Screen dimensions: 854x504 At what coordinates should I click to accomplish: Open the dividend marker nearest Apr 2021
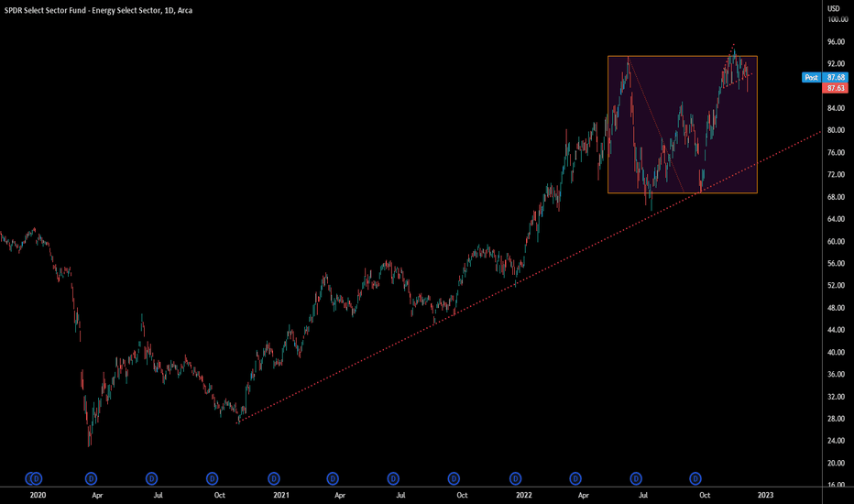pyautogui.click(x=333, y=478)
